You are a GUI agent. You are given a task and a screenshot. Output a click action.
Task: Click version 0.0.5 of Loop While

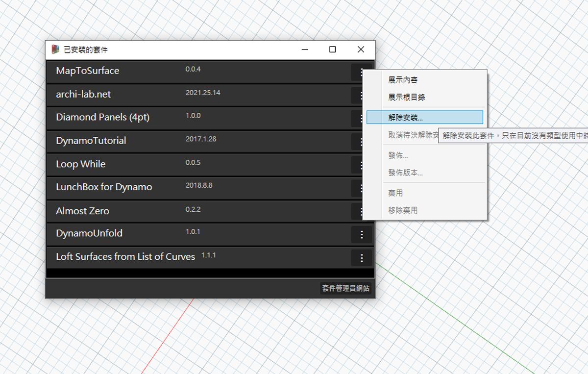193,163
